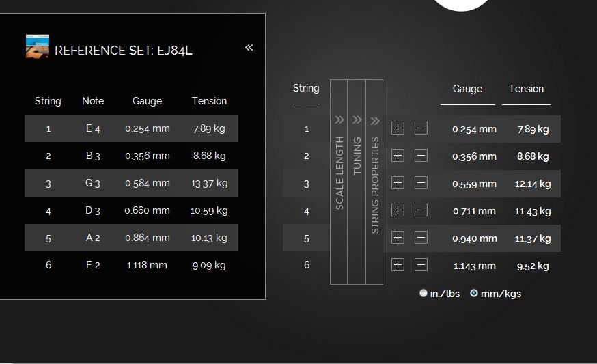
Task: Click custom gauge value 0.711 mm
Action: click(x=475, y=211)
